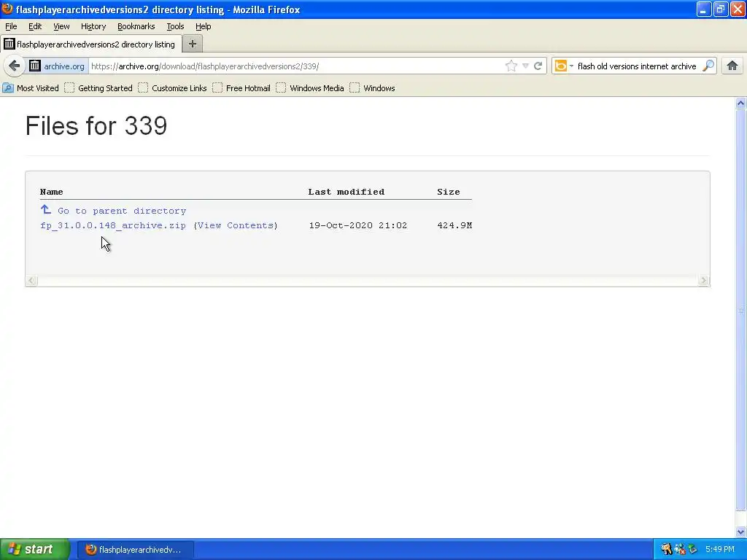Image resolution: width=747 pixels, height=560 pixels.
Task: Click the vertical scrollbar thumb
Action: [x=741, y=309]
